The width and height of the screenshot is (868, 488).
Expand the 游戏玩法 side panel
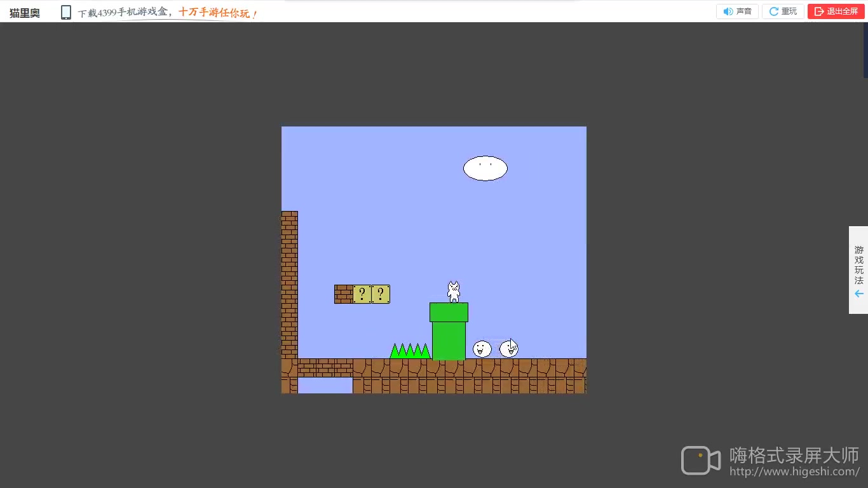coord(858,270)
